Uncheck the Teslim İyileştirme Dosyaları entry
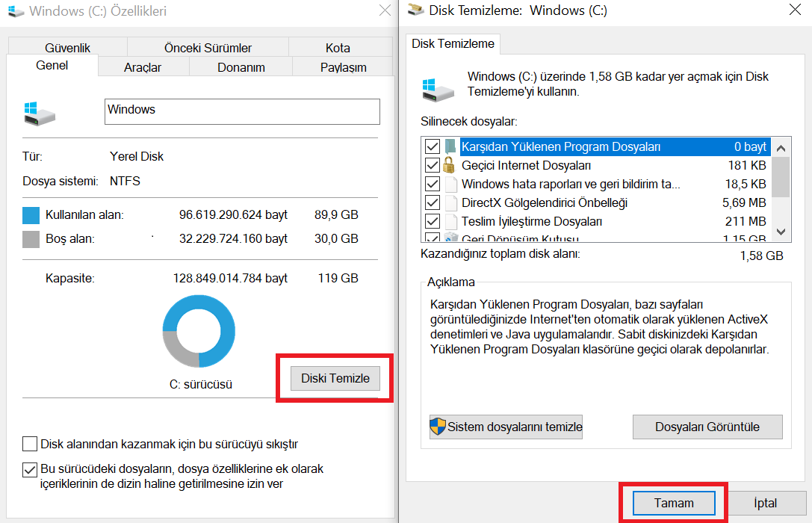 432,220
